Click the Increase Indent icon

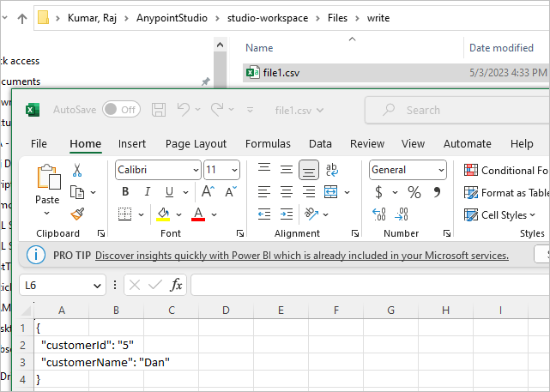pos(287,214)
